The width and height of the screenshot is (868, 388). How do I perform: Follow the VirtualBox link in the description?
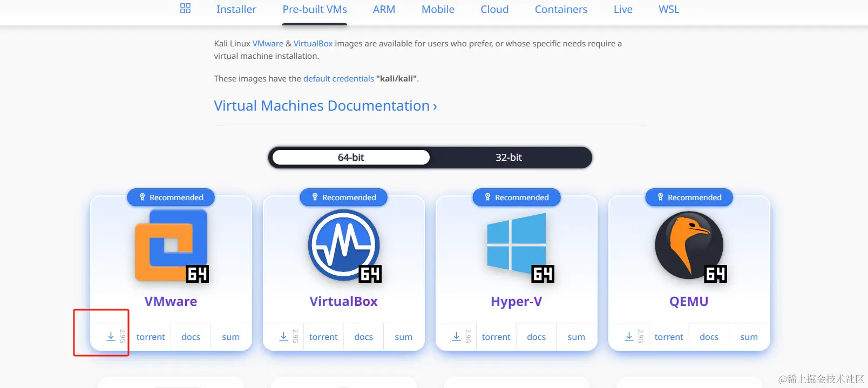click(x=313, y=44)
